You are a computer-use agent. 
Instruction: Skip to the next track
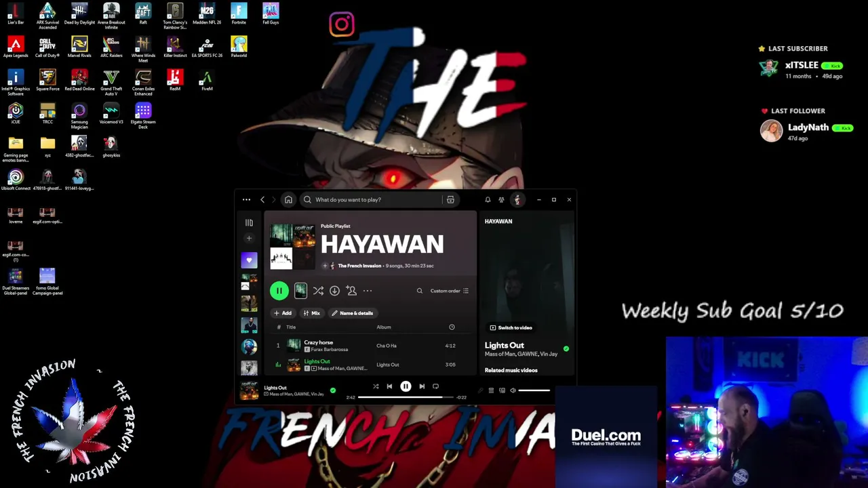tap(422, 386)
